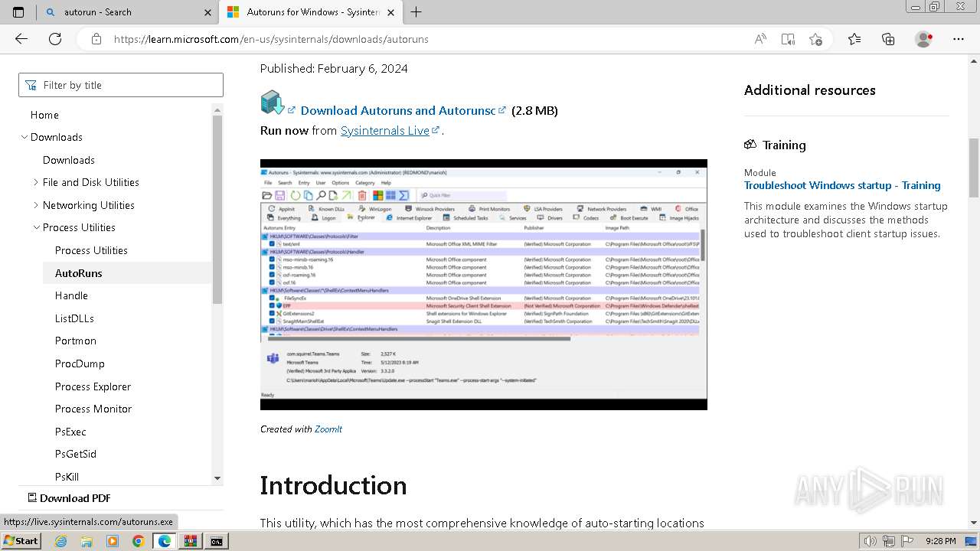Open the Autoruns screenshot image
The image size is (980, 551).
tap(484, 285)
